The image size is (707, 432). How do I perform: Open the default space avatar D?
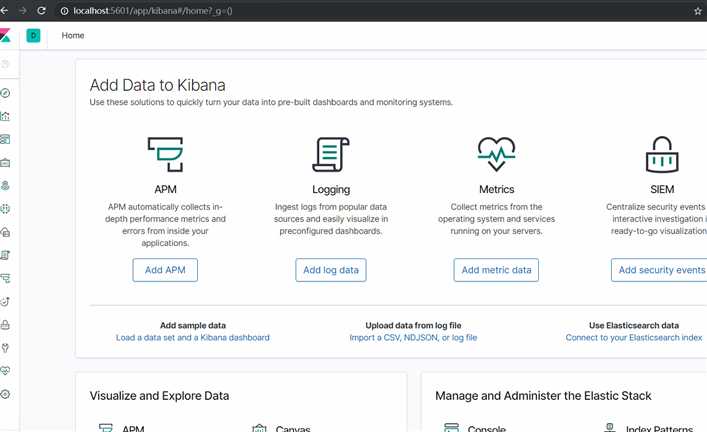pyautogui.click(x=33, y=35)
